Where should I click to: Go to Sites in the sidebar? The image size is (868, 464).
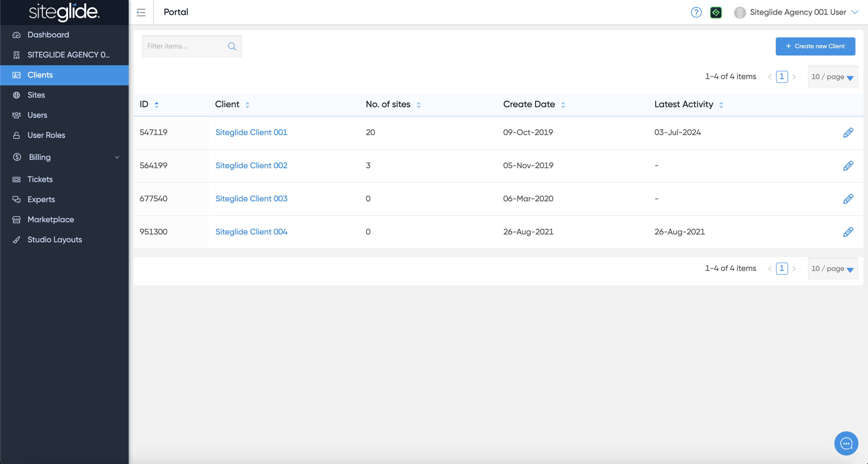pyautogui.click(x=36, y=95)
